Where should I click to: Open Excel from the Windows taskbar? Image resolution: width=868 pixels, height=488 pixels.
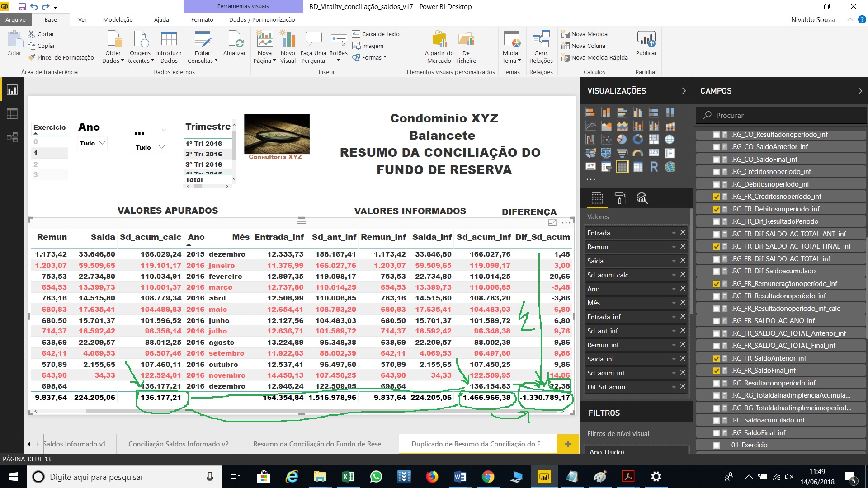(x=348, y=477)
